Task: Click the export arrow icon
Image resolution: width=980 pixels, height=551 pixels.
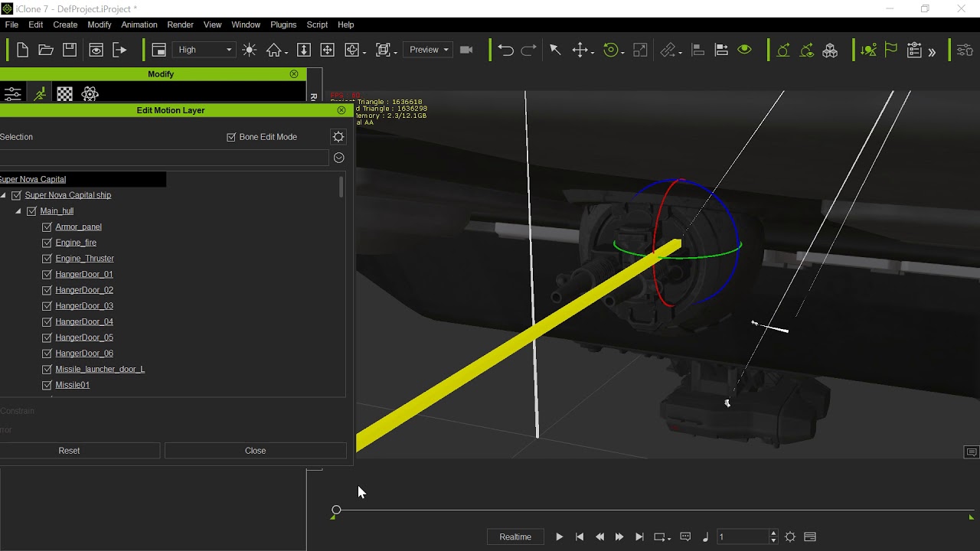Action: pyautogui.click(x=119, y=50)
